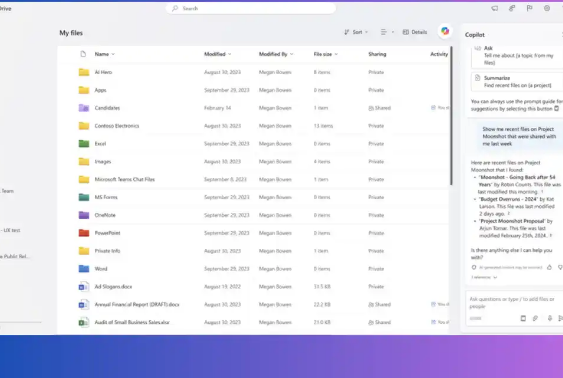Click '13 items' size in Contoso Electronics row

pyautogui.click(x=323, y=126)
